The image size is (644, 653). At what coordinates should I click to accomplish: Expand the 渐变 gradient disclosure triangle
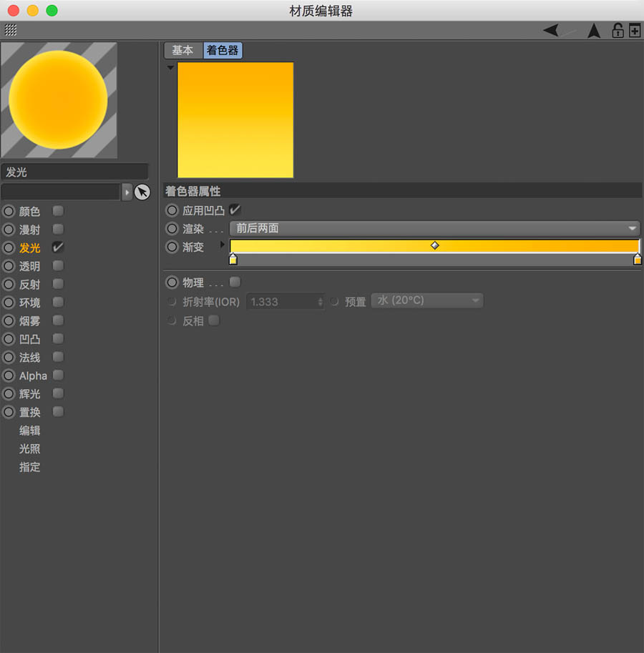click(x=223, y=245)
